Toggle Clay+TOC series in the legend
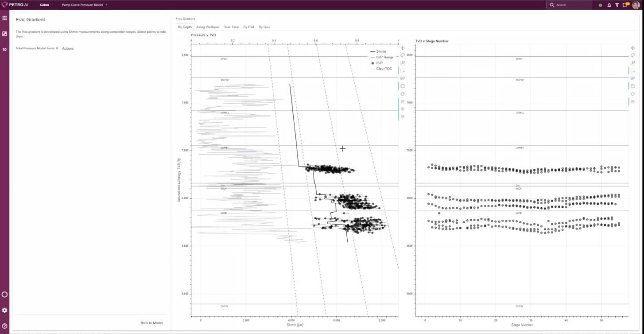644x334 pixels. [381, 69]
